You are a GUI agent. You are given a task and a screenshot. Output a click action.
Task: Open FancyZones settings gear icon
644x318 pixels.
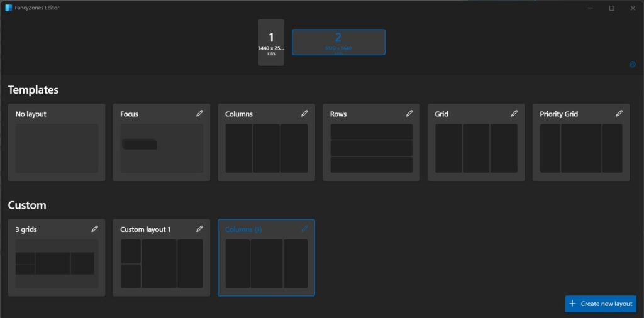coord(633,65)
